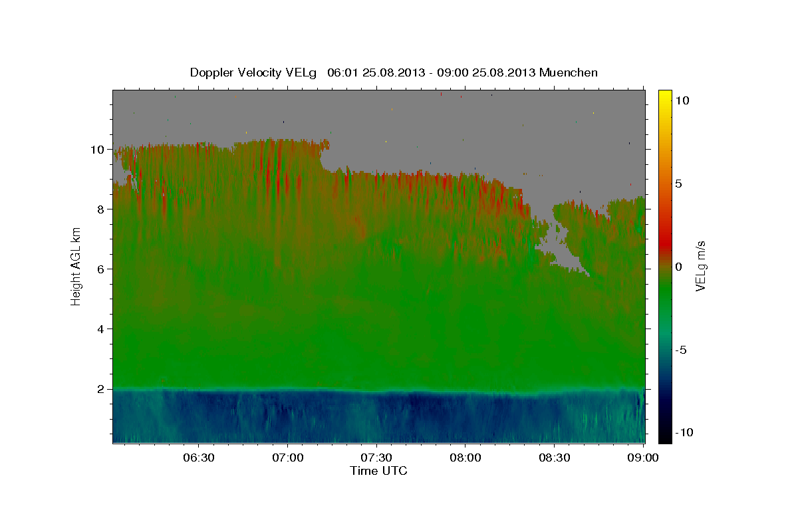Viewport: 798px width, 532px height.
Task: Click the height tick label 2
Action: 100,389
